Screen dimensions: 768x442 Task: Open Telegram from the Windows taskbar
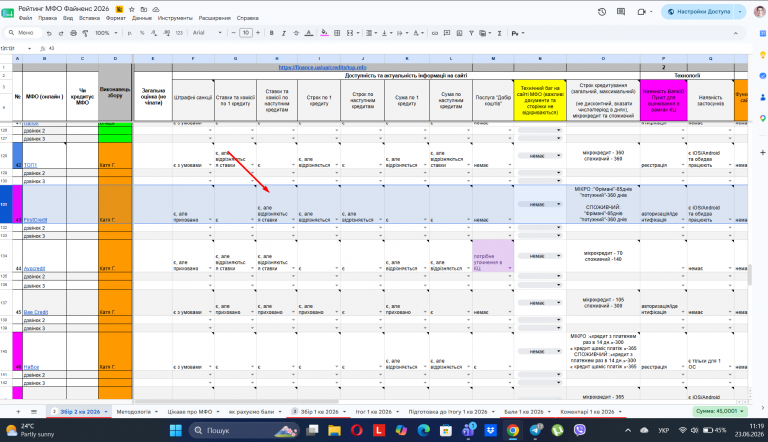click(x=535, y=430)
